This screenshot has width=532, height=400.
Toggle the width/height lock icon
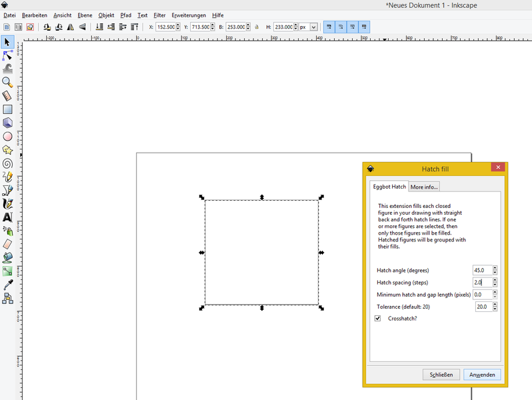257,27
